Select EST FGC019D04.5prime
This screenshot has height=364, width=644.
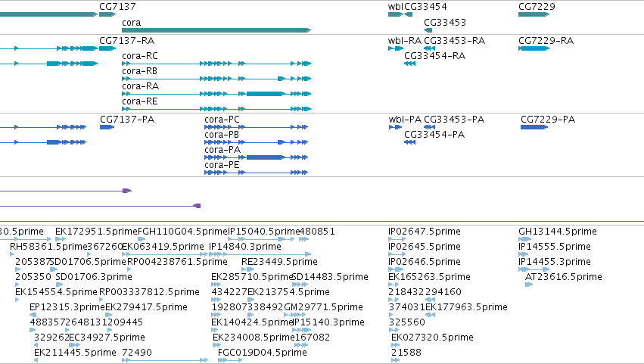coord(263,353)
